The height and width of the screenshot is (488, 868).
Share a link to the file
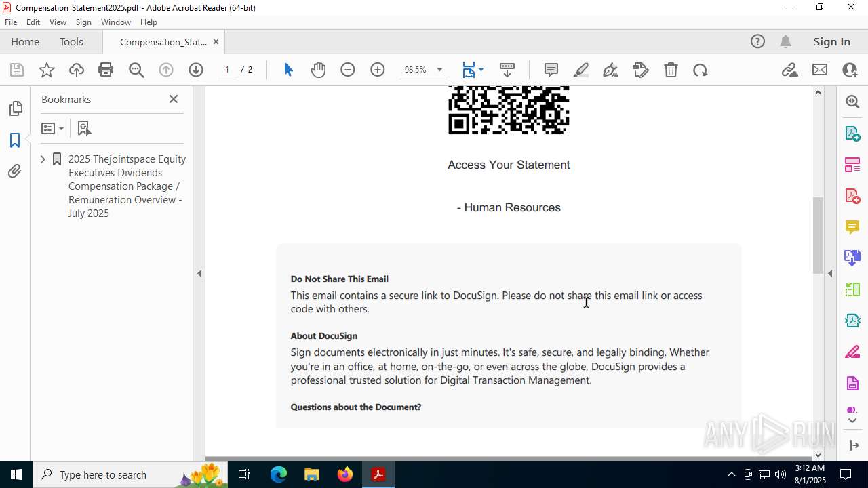click(x=789, y=70)
